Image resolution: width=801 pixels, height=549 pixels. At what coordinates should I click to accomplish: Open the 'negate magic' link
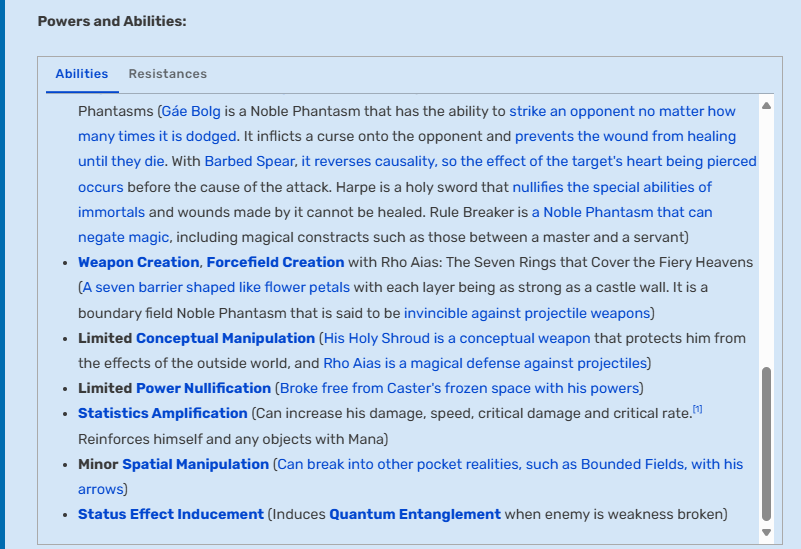[x=123, y=237]
